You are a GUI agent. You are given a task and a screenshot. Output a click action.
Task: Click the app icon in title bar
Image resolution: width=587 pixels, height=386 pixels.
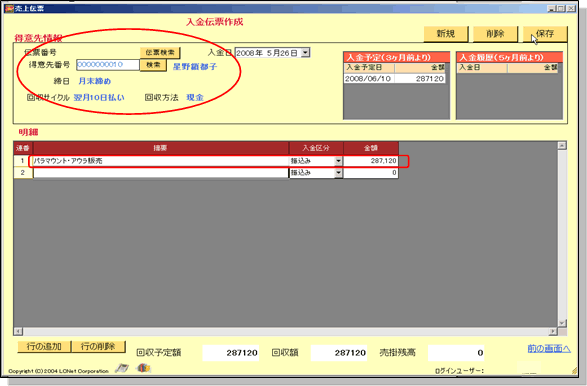[9, 8]
